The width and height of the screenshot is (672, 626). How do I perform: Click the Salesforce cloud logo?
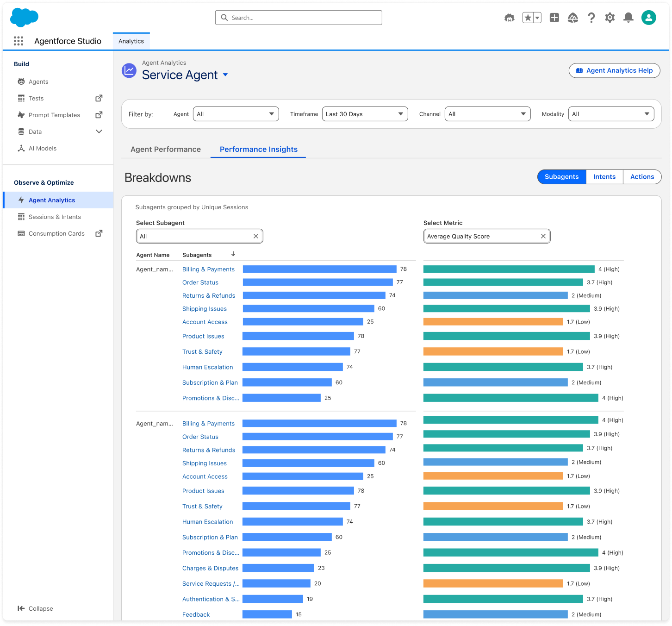[24, 18]
